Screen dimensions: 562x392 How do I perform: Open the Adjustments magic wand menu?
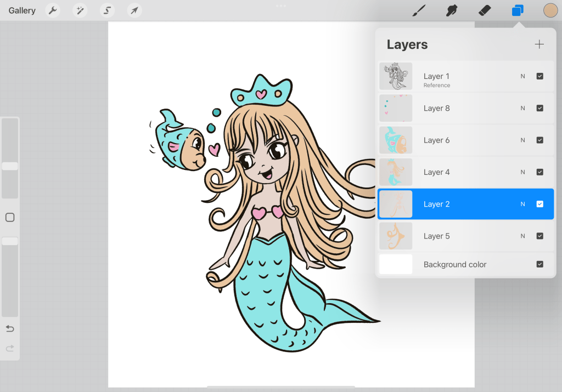pos(80,10)
